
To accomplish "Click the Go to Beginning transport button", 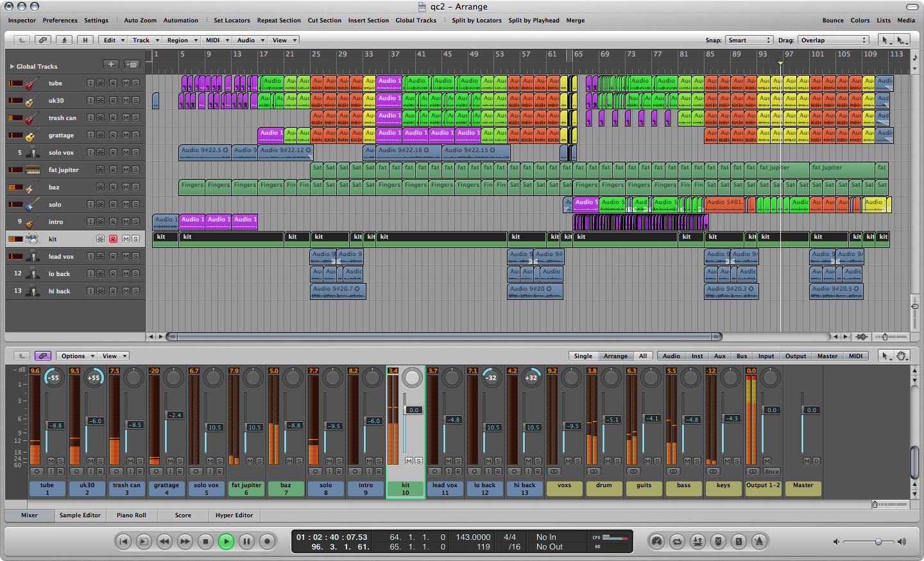I will [123, 542].
